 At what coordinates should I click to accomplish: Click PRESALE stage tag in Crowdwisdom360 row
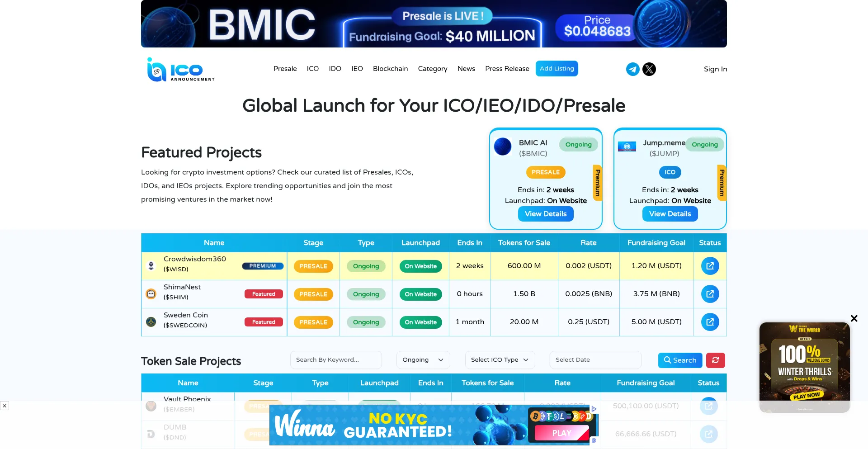(313, 266)
